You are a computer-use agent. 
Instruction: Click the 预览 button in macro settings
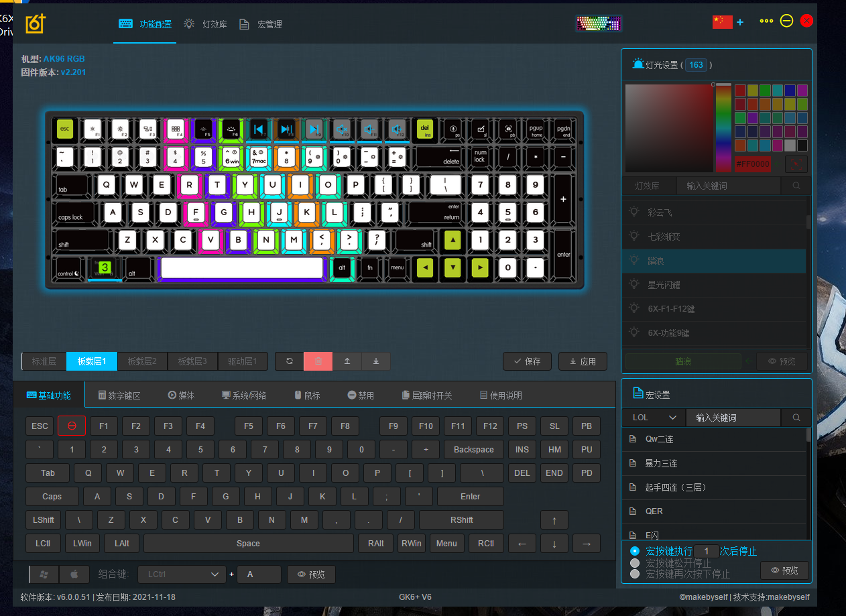[784, 570]
